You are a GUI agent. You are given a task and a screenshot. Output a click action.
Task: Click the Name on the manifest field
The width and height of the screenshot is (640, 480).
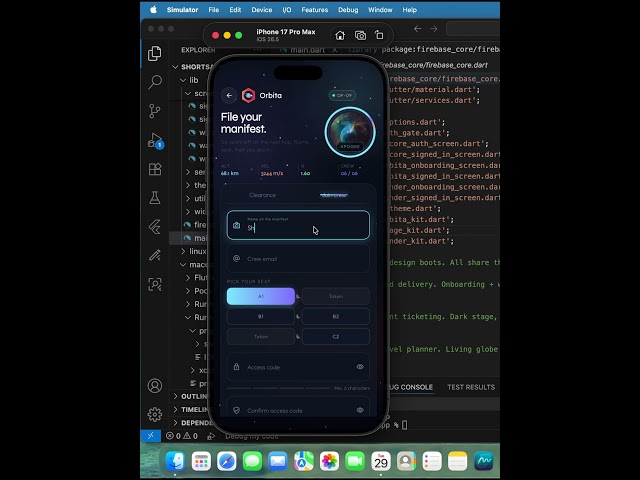coord(298,225)
